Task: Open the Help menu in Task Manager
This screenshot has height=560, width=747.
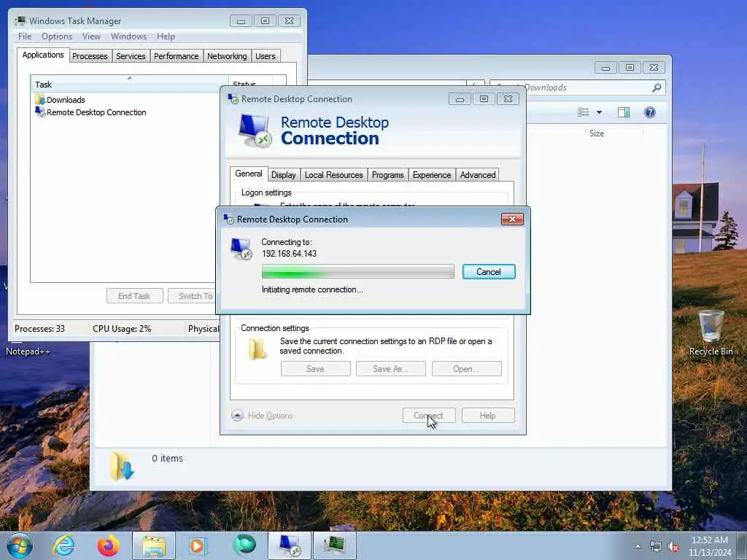Action: 166,36
